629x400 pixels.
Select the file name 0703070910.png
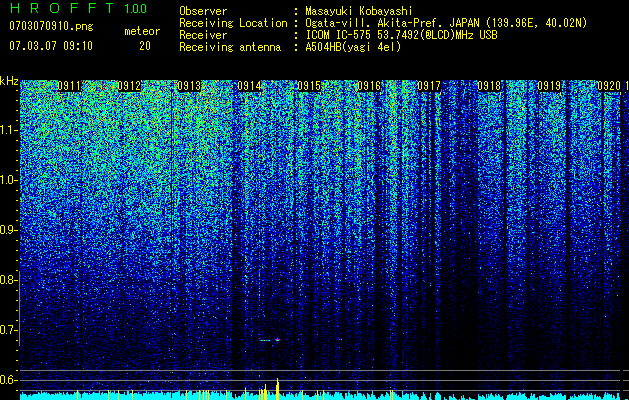pyautogui.click(x=51, y=26)
